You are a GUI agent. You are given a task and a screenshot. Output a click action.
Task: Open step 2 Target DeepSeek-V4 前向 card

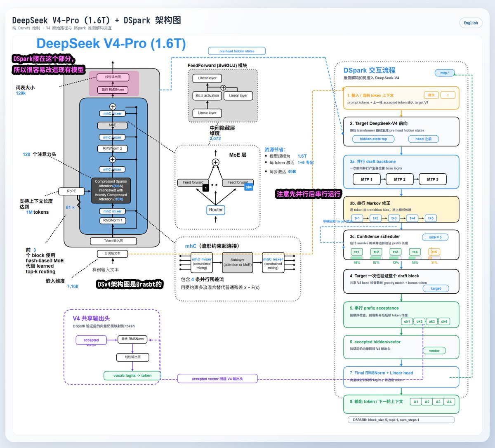coord(401,132)
